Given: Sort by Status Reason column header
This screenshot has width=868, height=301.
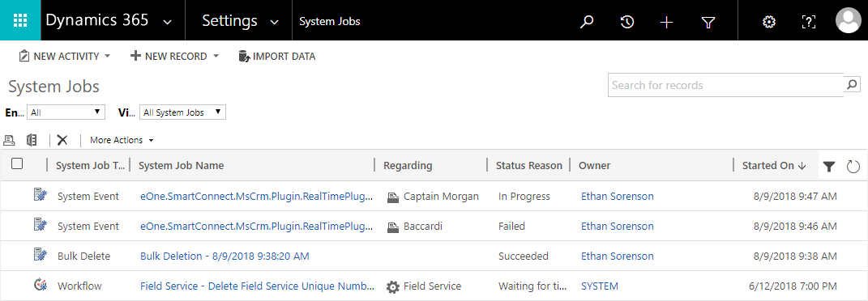Looking at the screenshot, I should tap(528, 166).
